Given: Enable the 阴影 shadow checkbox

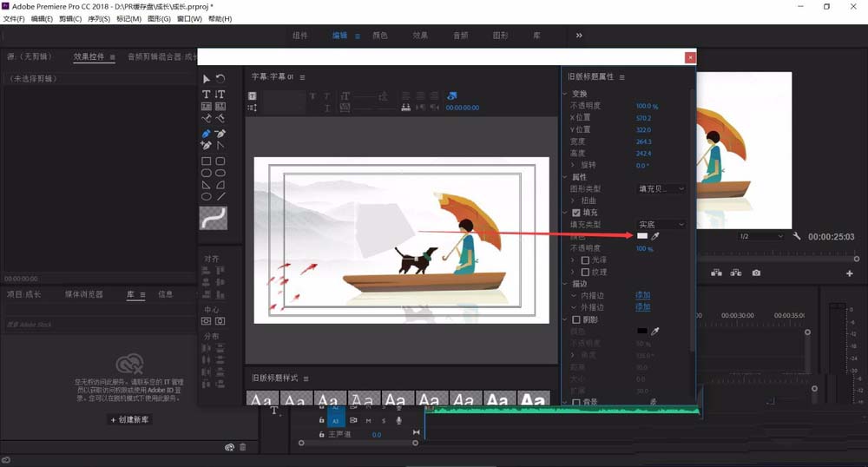Looking at the screenshot, I should click(x=575, y=319).
